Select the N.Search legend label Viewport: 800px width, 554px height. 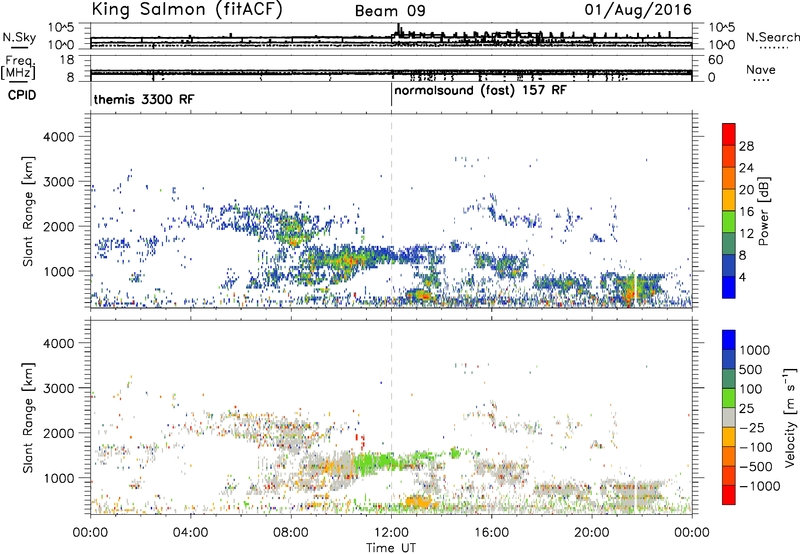772,37
